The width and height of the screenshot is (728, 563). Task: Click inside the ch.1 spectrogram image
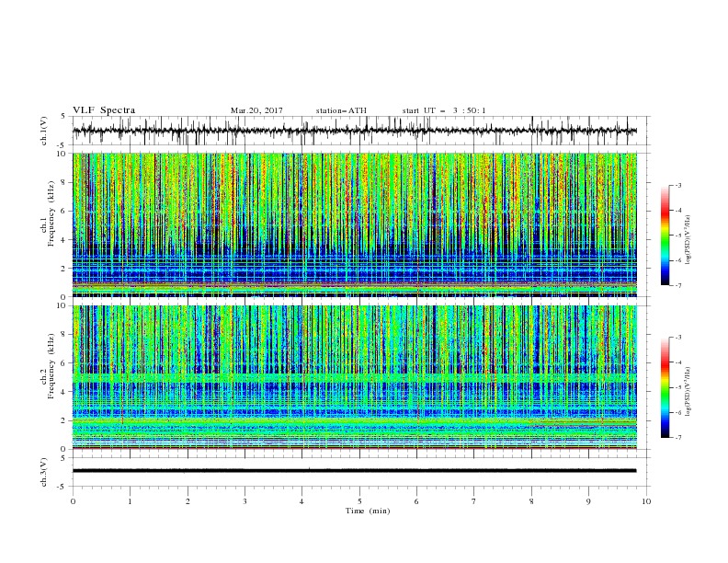355,224
